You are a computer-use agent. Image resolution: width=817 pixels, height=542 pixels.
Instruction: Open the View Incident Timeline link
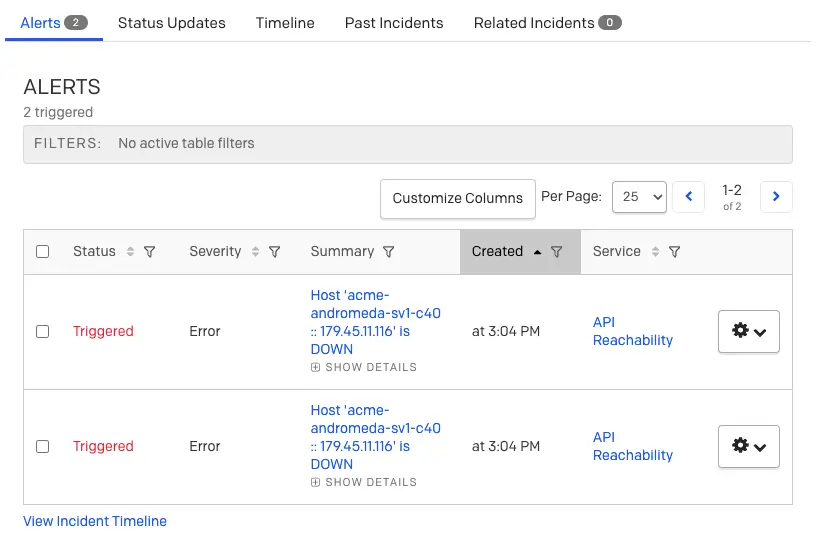tap(95, 521)
